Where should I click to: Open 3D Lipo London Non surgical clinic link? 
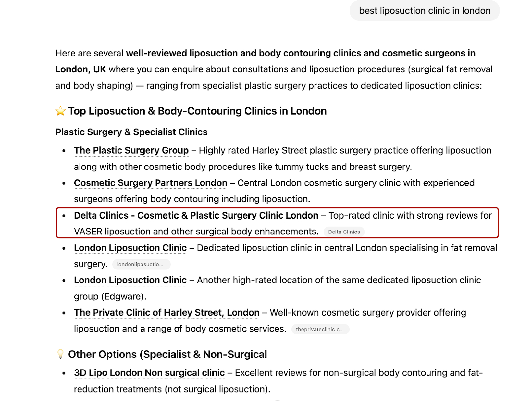pos(149,372)
